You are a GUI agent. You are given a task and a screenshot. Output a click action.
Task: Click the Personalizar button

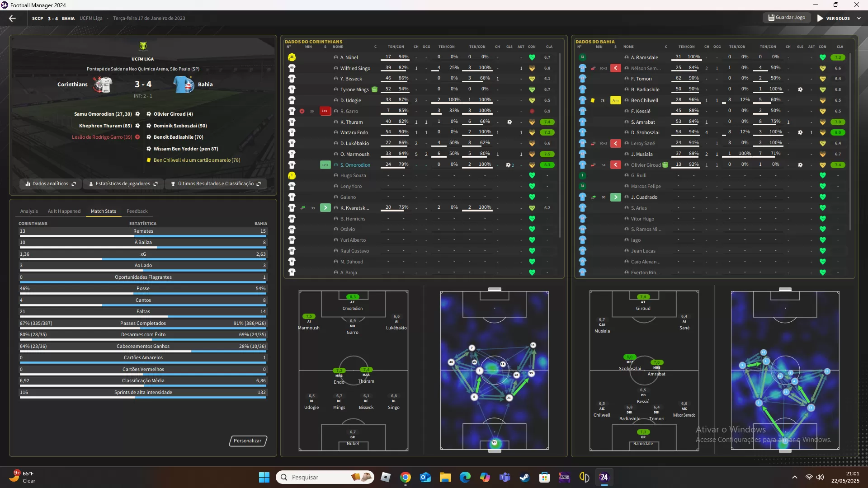[248, 441]
